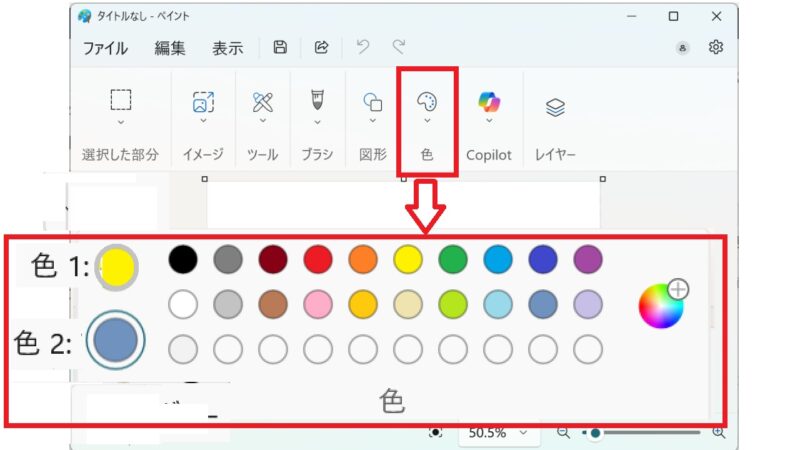Pick the light turquoise color swatch

click(x=498, y=305)
